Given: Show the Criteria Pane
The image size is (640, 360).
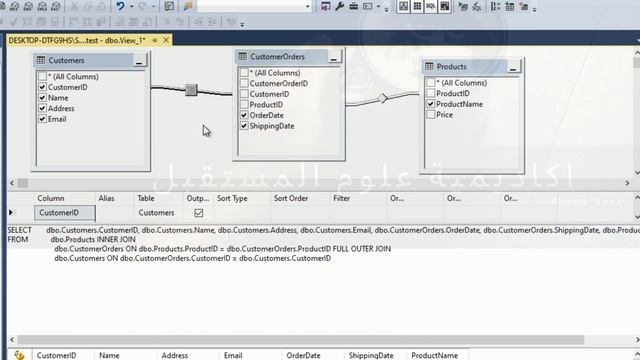Looking at the screenshot, I should coord(417,6).
